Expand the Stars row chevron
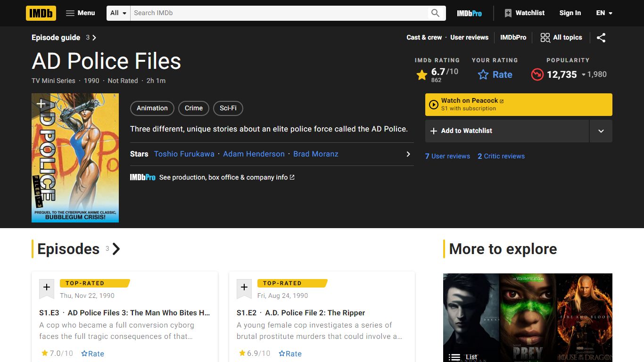 click(x=408, y=154)
